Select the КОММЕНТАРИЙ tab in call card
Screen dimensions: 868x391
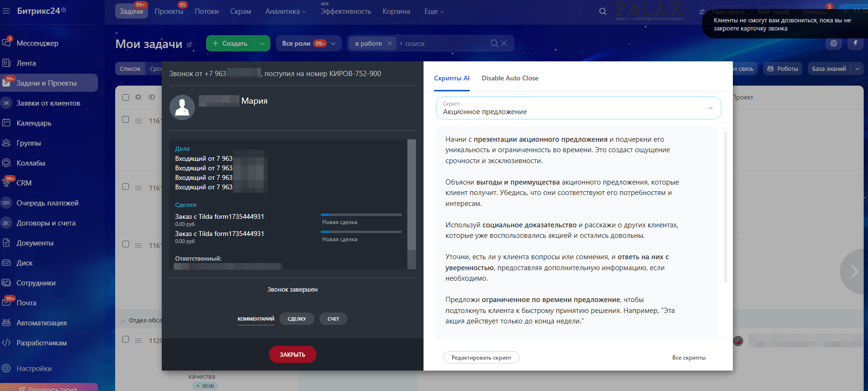click(256, 319)
